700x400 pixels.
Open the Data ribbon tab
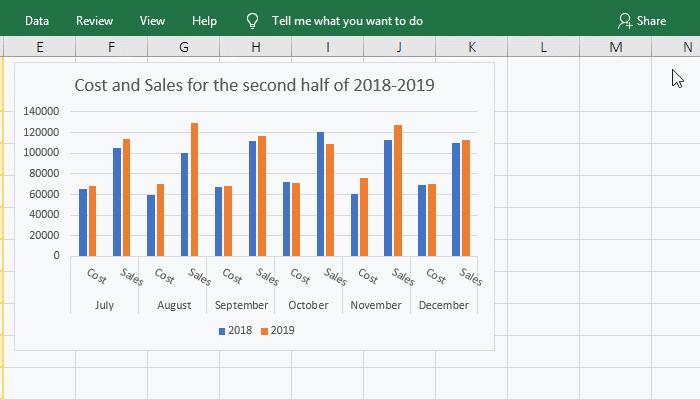click(37, 20)
